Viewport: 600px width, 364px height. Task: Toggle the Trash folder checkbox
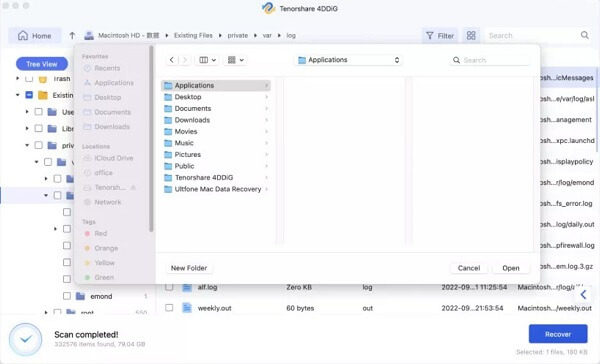click(x=29, y=79)
